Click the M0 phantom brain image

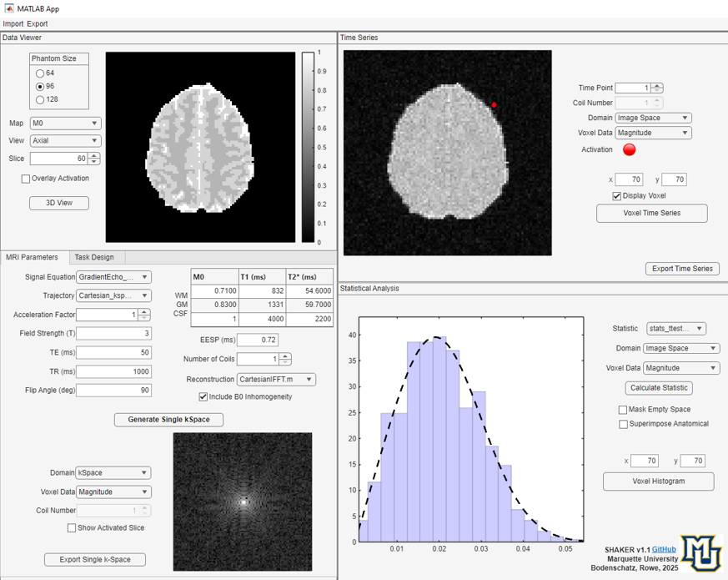(201, 147)
